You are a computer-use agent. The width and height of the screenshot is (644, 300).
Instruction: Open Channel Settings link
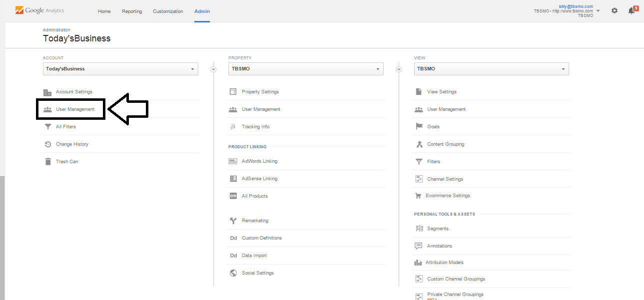coord(445,179)
